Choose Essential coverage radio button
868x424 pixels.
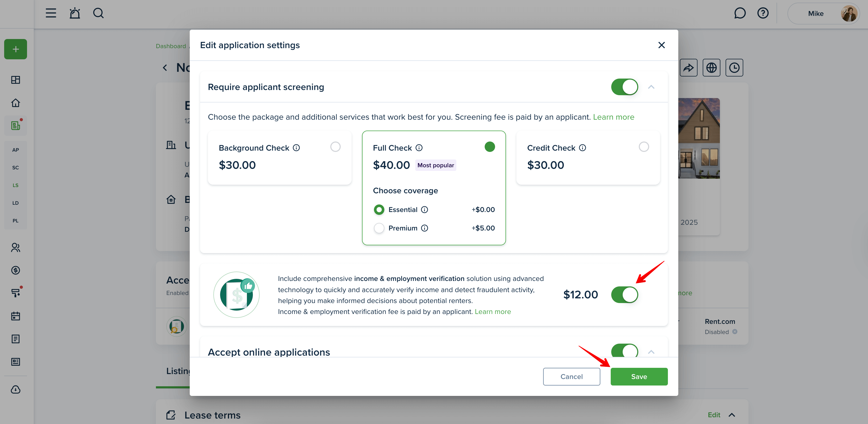pos(379,210)
